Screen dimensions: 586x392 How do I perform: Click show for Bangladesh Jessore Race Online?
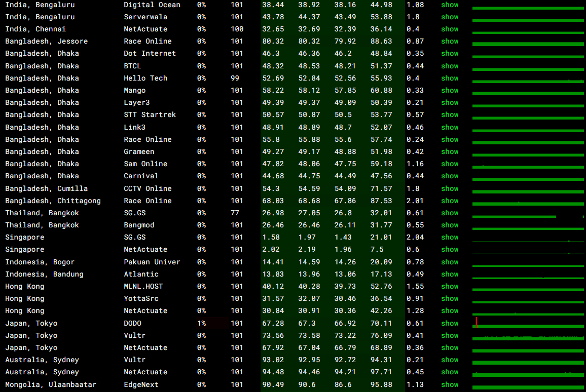(450, 42)
